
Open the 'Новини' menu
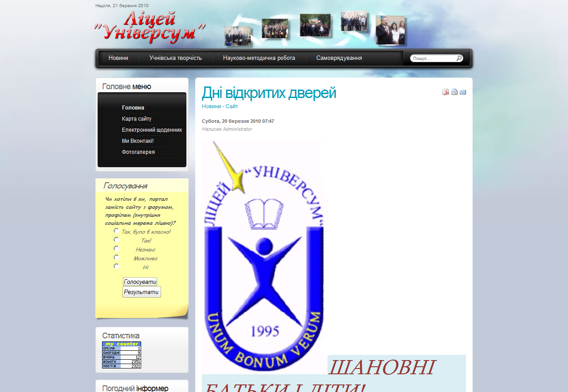pyautogui.click(x=118, y=58)
